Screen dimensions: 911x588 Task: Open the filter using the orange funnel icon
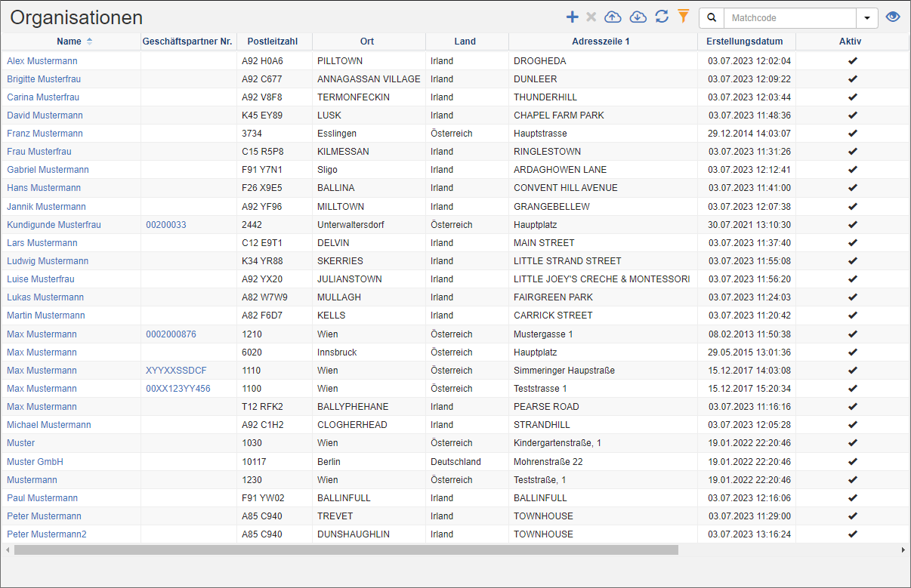point(684,17)
